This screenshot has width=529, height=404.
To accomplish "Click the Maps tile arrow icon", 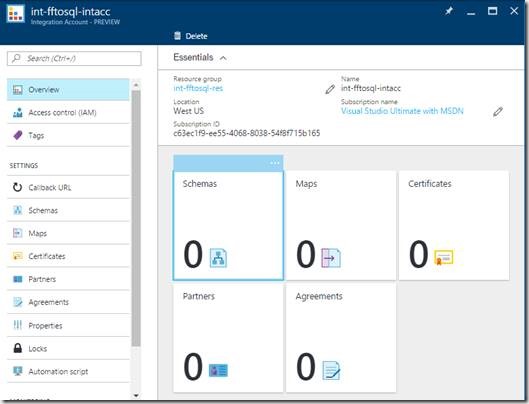I will (331, 258).
